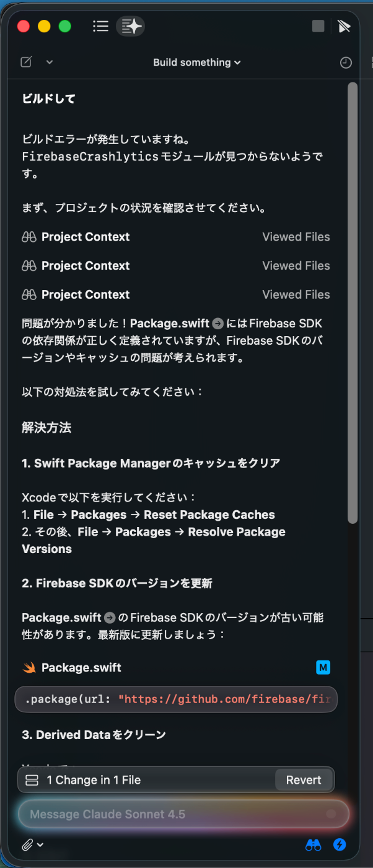The image size is (373, 868).
Task: Toggle the blue lightning bolt auto-apply icon
Action: (x=340, y=844)
